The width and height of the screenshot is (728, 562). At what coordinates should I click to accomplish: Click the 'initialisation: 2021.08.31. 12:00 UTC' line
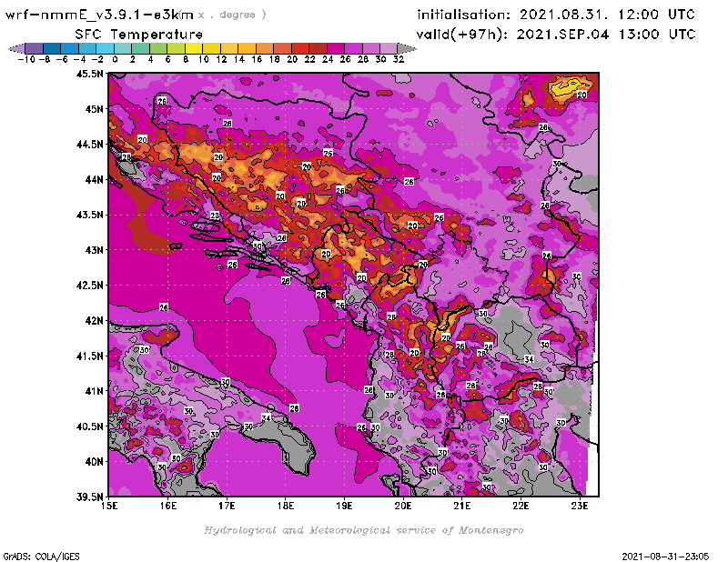(556, 15)
